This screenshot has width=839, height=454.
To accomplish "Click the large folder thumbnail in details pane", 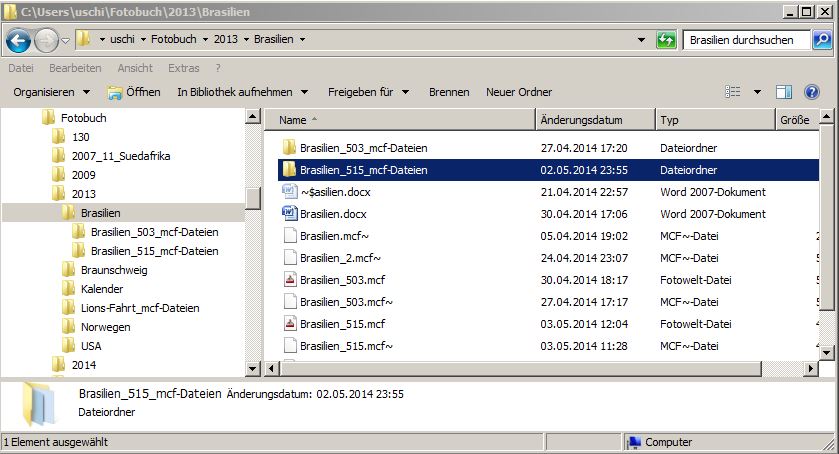I will [x=39, y=404].
